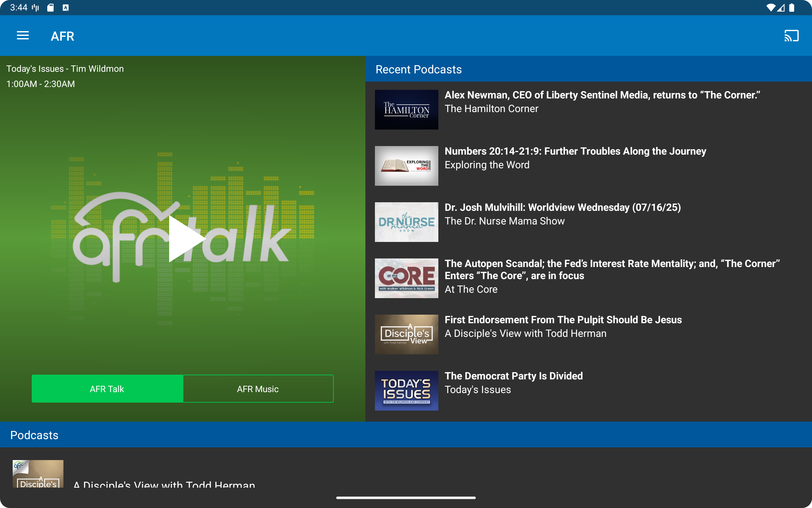Open The Democrat Party Is Divided episode
812x508 pixels.
pyautogui.click(x=514, y=376)
